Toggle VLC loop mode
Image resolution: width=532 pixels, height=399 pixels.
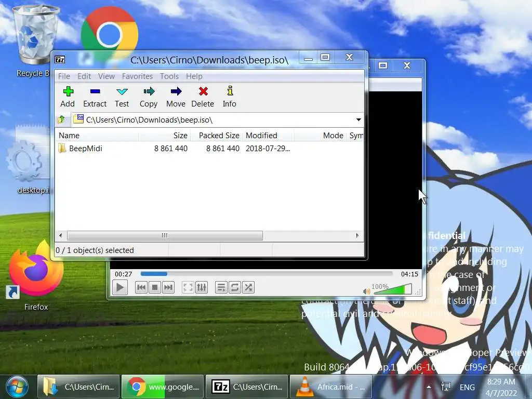[x=234, y=288]
